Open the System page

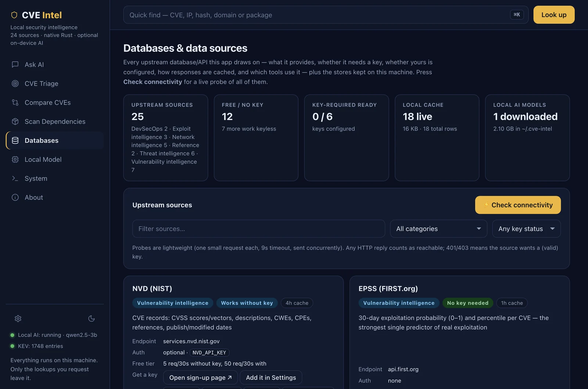55,178
